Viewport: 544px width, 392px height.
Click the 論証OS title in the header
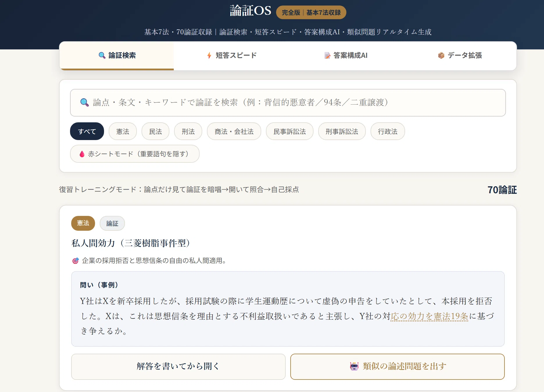[x=250, y=11]
